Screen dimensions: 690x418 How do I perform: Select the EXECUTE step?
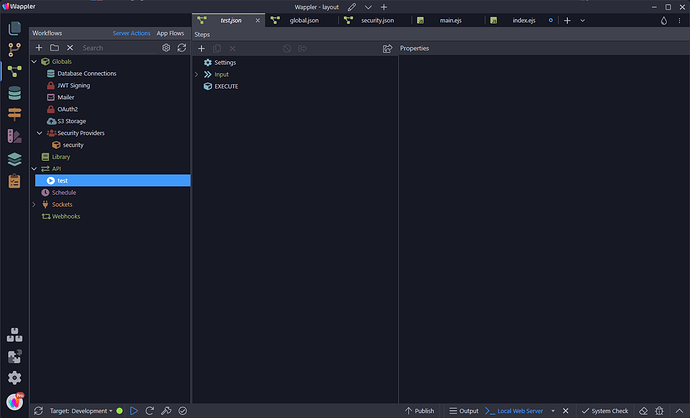pyautogui.click(x=226, y=86)
